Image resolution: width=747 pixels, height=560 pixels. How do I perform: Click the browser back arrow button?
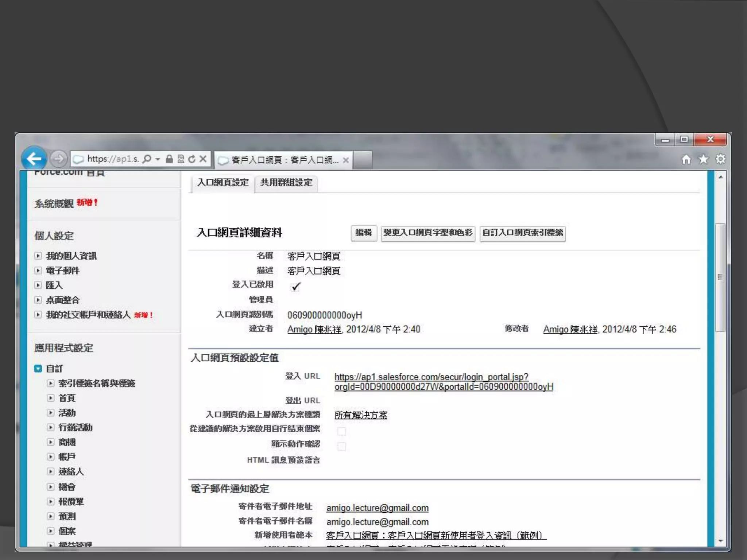pyautogui.click(x=34, y=159)
